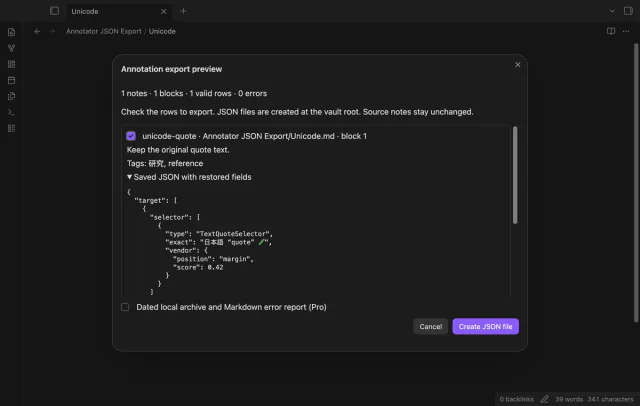Enable Dated local archive Pro checkbox
640x406 pixels.
pos(125,307)
